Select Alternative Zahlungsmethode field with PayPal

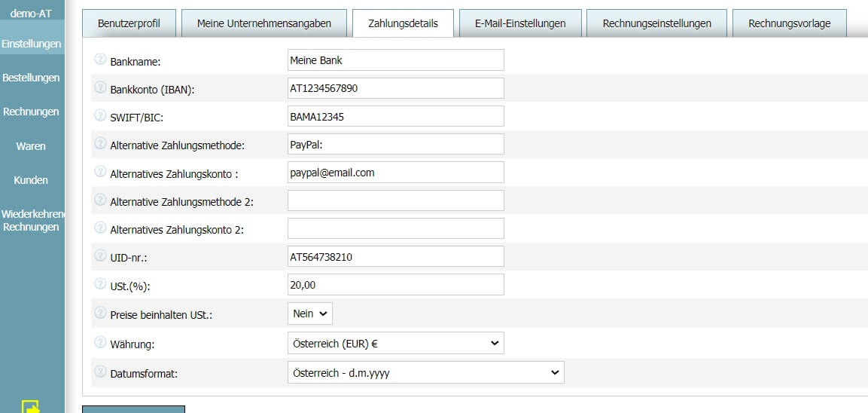point(396,144)
